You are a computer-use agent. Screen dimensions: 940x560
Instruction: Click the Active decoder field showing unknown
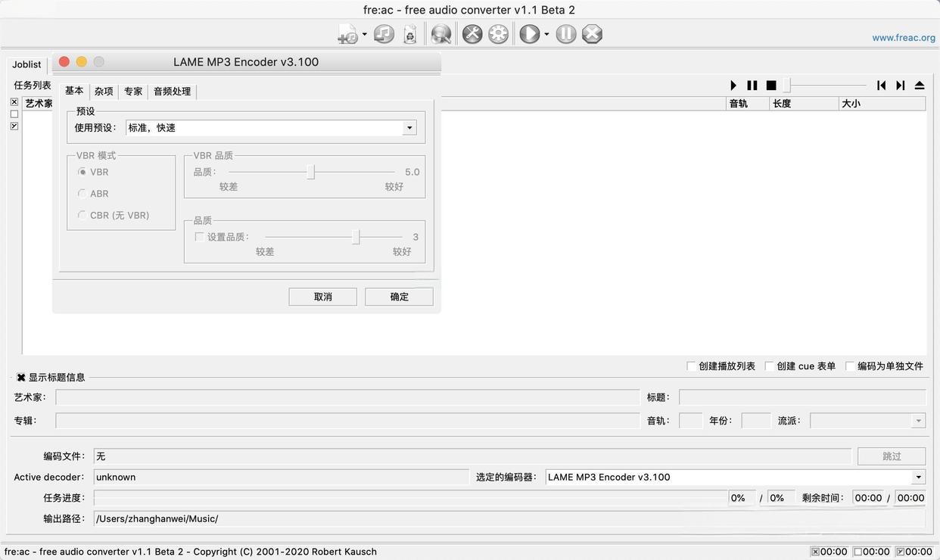coord(282,478)
